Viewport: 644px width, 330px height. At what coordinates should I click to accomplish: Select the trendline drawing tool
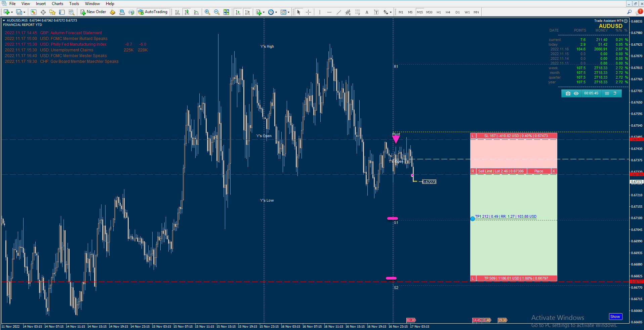338,12
